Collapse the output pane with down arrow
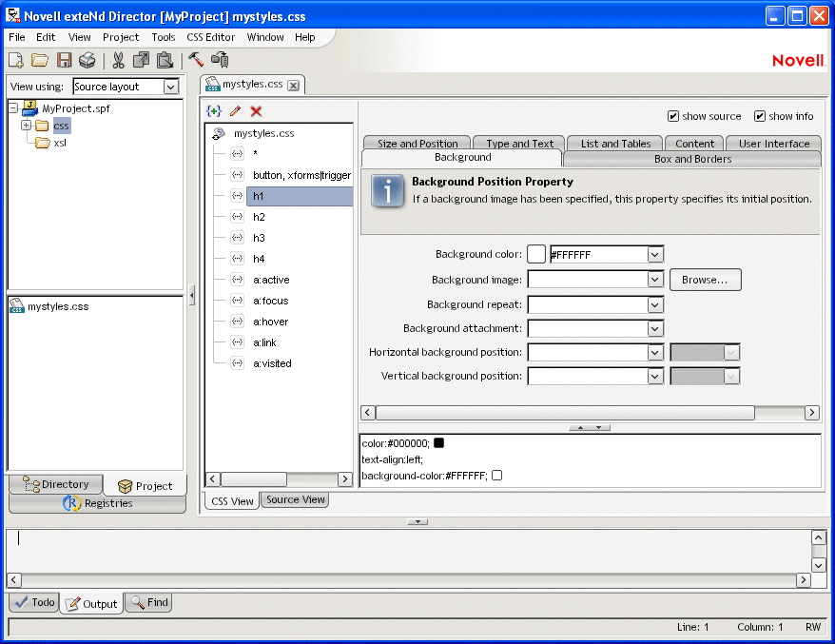This screenshot has height=644, width=835. pyautogui.click(x=417, y=522)
